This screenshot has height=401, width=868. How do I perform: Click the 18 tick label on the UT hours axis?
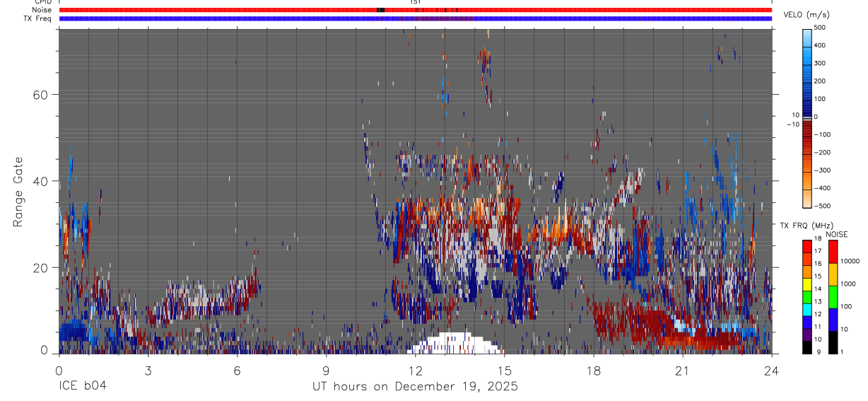[594, 370]
